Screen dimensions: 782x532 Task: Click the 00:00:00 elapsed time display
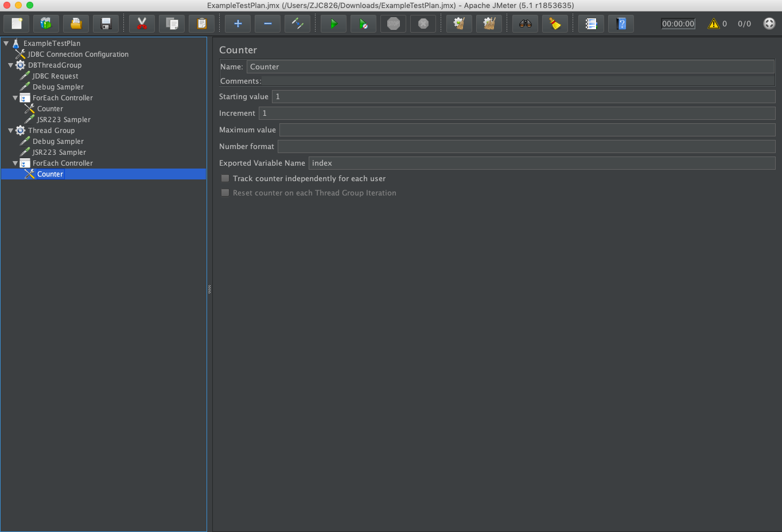[678, 24]
